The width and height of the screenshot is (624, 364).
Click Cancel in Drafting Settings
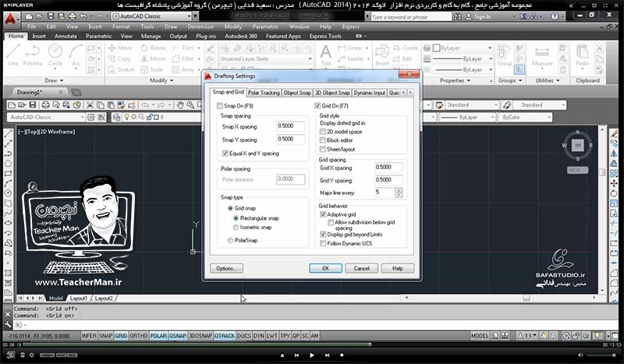pyautogui.click(x=361, y=269)
